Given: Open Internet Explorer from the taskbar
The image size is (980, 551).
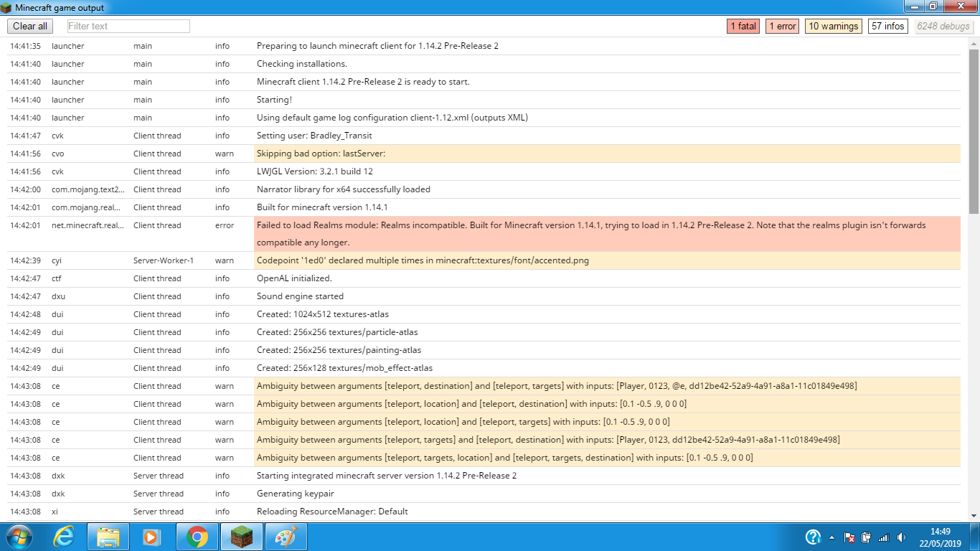Looking at the screenshot, I should (64, 537).
